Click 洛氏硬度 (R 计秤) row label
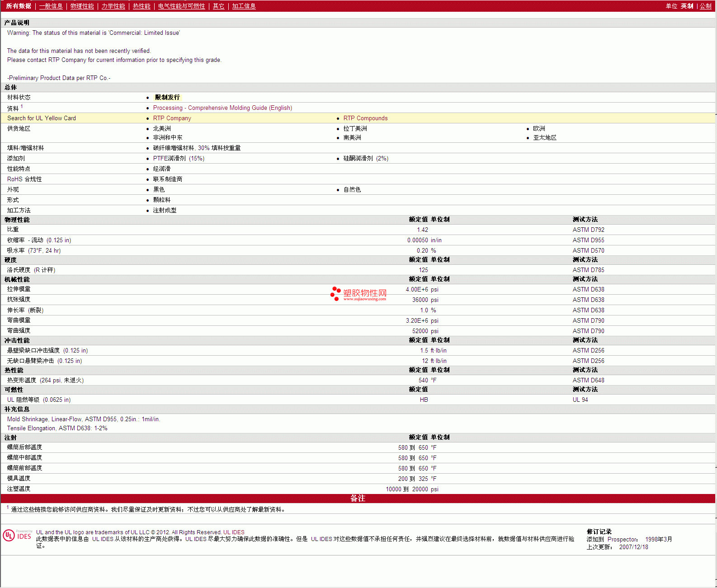Screen dimensions: 717x588 tap(31, 270)
